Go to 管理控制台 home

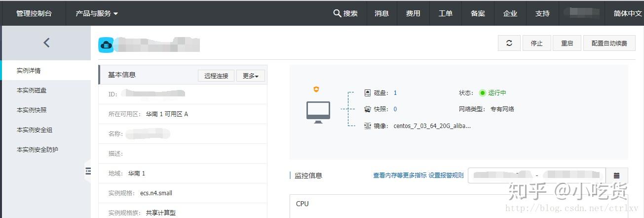34,13
